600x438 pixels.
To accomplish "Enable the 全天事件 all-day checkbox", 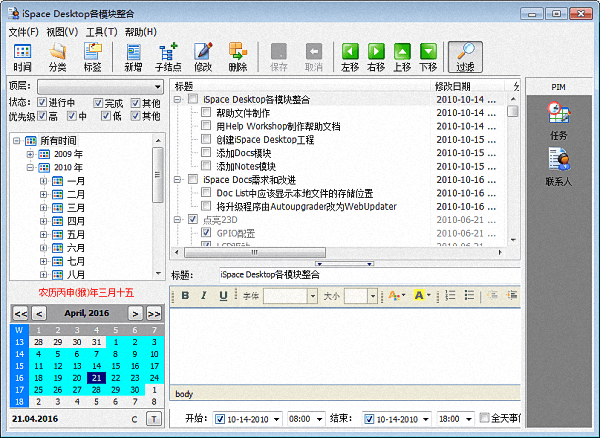I will click(484, 418).
